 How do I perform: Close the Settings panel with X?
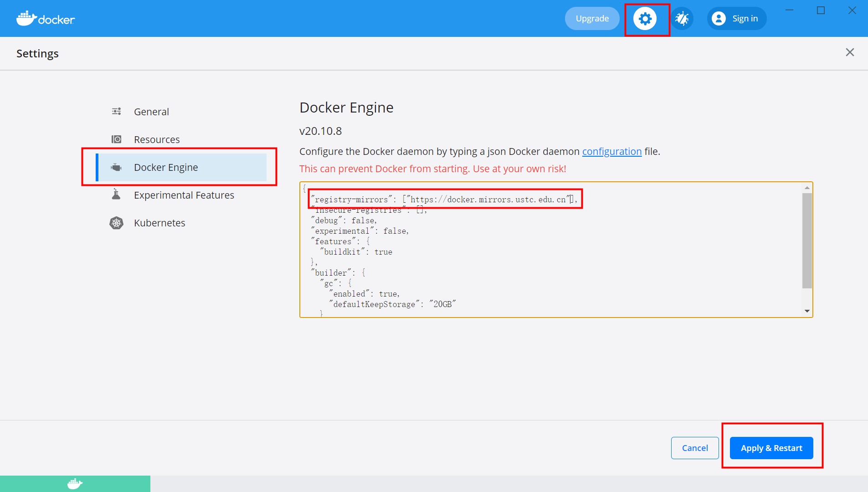coord(850,52)
